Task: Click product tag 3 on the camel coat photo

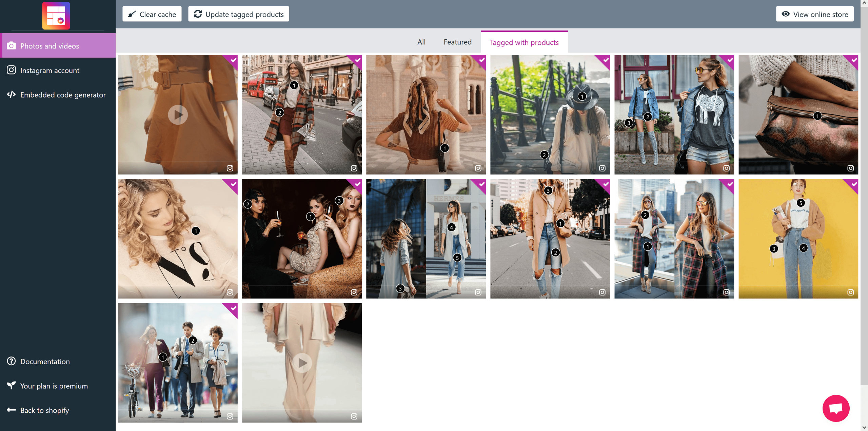Action: [x=548, y=191]
